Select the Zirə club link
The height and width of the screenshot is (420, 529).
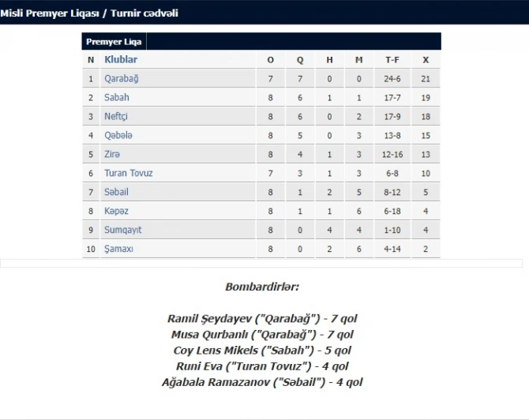point(112,154)
